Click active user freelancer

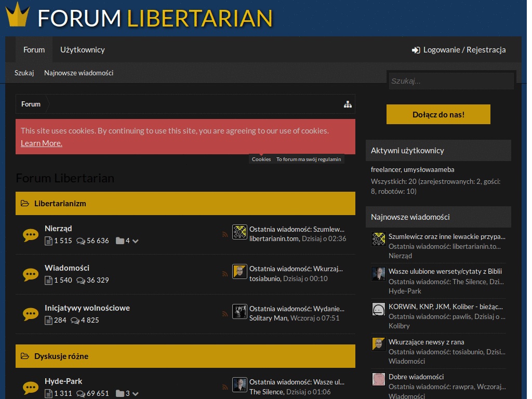[x=385, y=170]
